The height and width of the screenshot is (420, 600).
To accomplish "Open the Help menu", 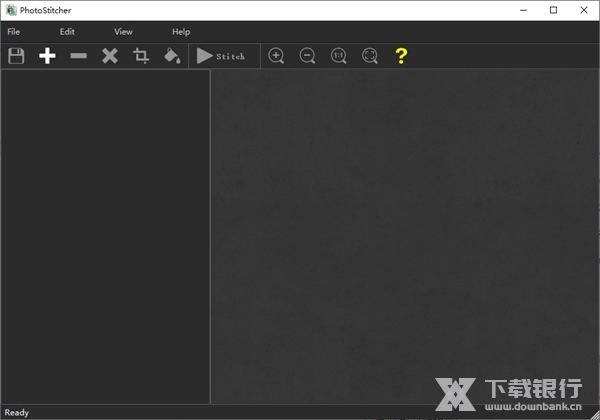I will pos(181,32).
